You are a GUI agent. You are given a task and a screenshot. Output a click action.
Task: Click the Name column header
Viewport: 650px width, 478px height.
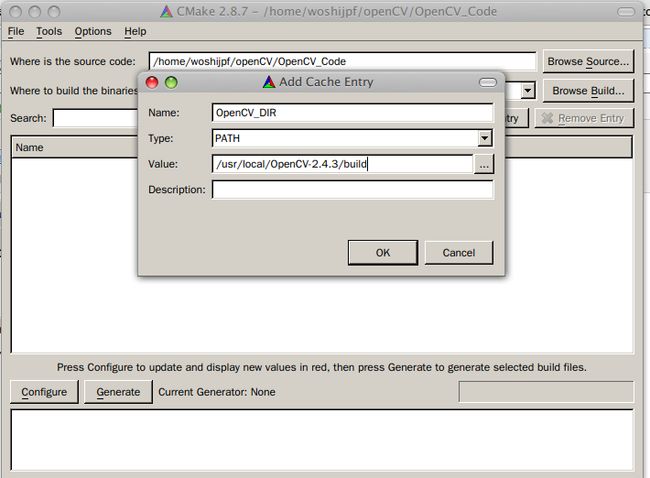[x=75, y=147]
